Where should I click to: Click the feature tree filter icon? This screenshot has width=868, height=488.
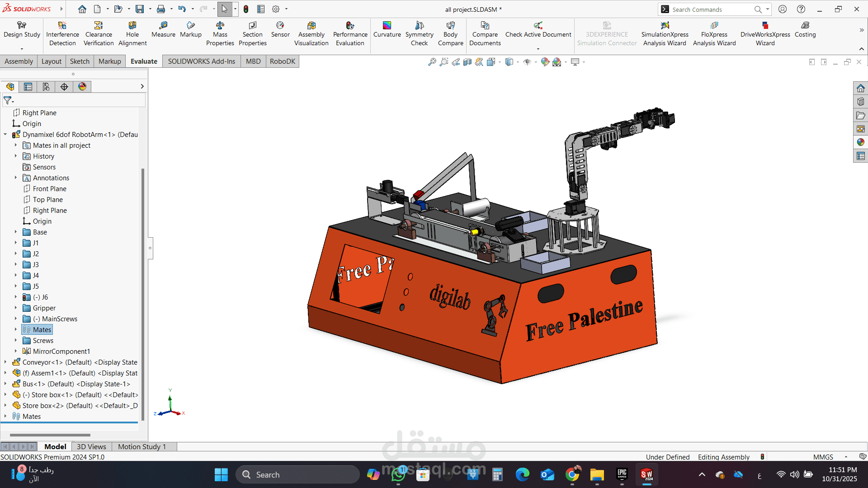pyautogui.click(x=8, y=100)
